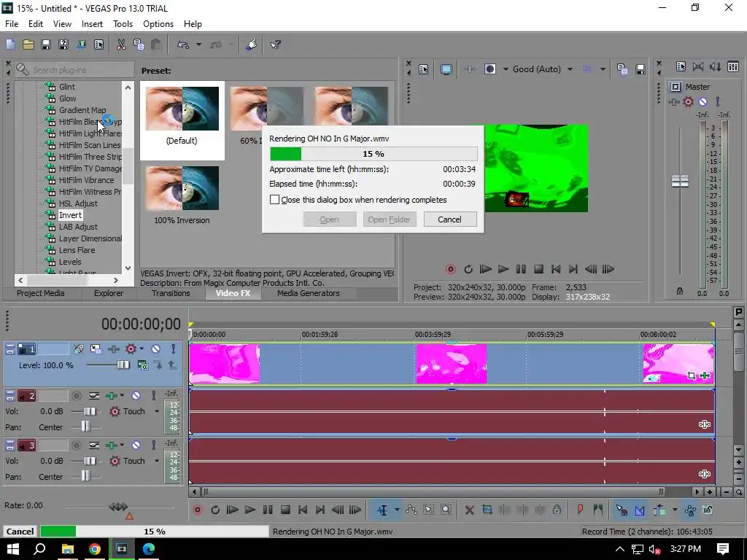The image size is (747, 560).
Task: Click the Open folder icon in toolbar
Action: 28,44
